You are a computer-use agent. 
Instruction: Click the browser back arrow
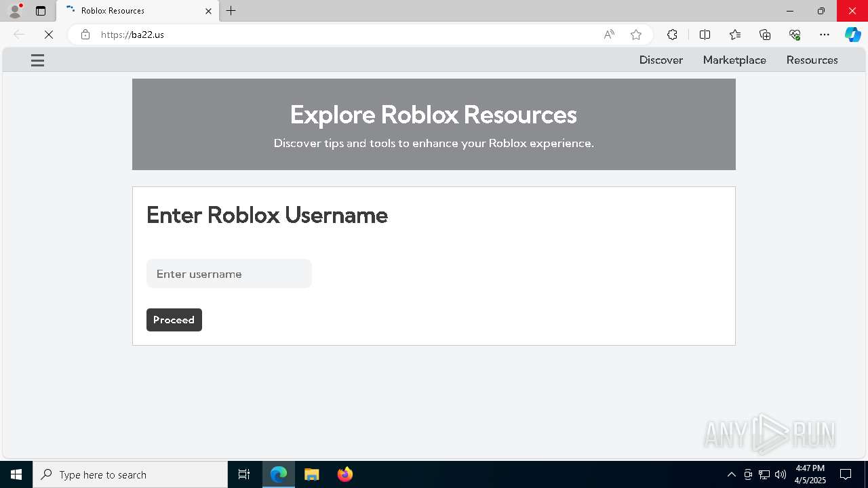pos(19,35)
